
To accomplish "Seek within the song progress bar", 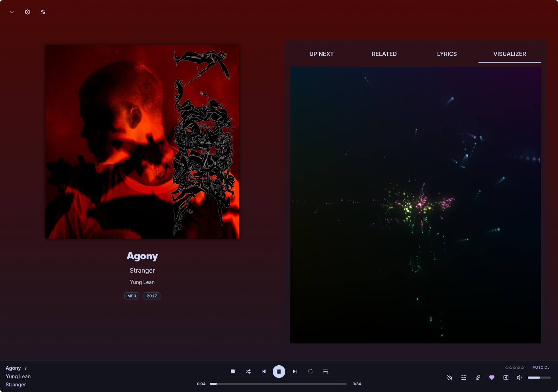I will tap(278, 384).
